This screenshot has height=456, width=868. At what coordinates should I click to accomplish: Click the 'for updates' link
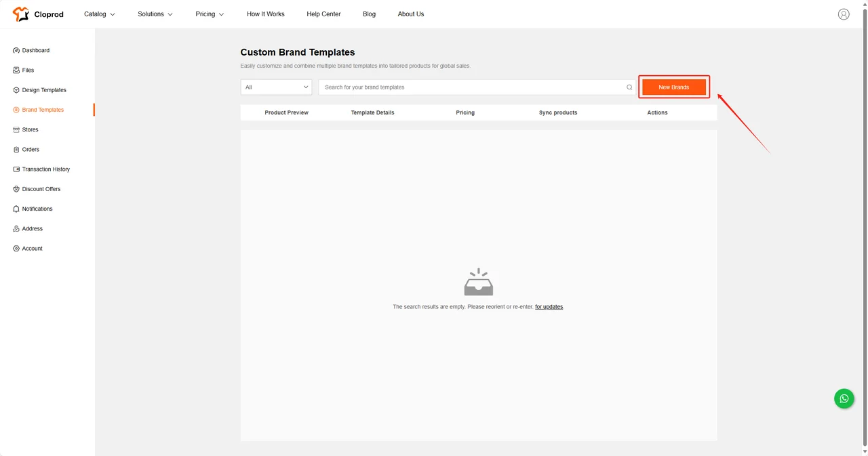click(549, 307)
